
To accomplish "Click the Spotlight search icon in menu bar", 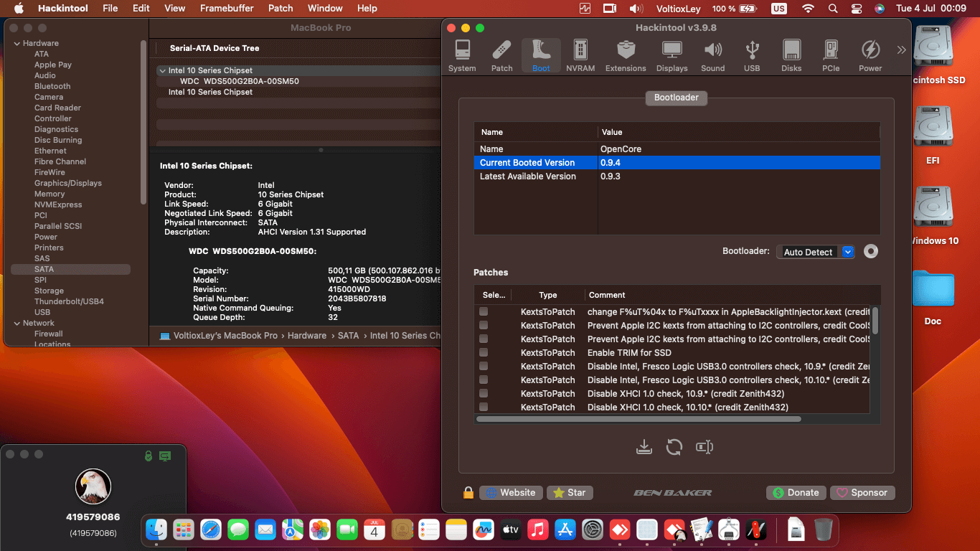I will (x=832, y=9).
